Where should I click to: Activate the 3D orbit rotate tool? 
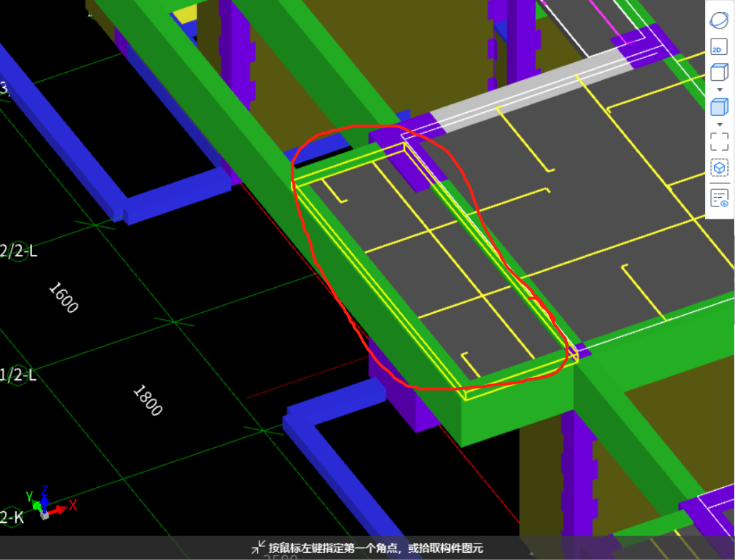719,21
